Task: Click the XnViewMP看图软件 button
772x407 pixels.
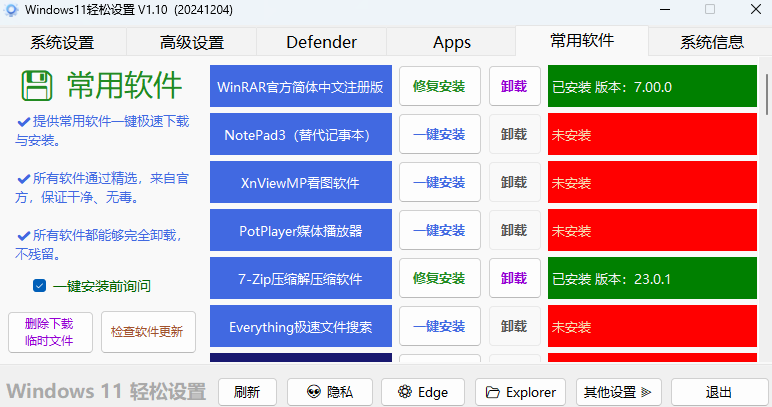Action: pyautogui.click(x=301, y=182)
